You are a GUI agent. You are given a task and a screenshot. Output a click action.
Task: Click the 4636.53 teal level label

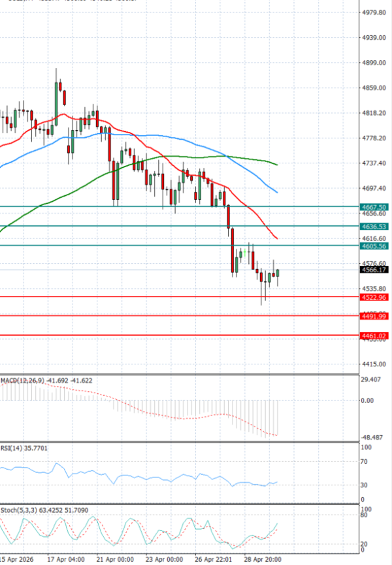[x=374, y=226]
